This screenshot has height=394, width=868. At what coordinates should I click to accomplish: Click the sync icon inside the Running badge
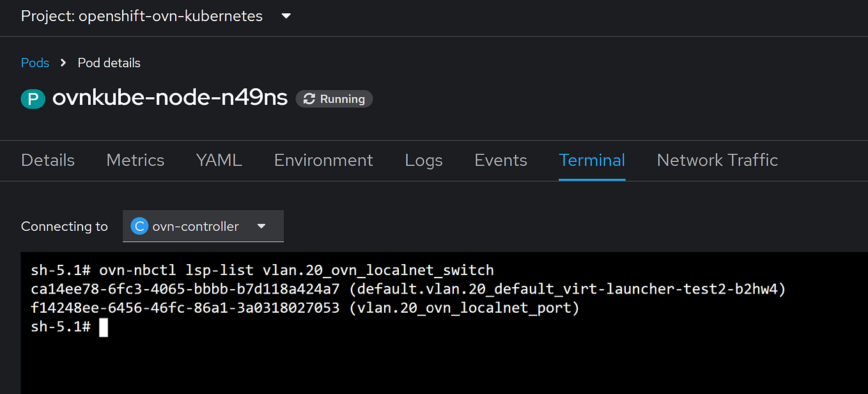pyautogui.click(x=309, y=98)
